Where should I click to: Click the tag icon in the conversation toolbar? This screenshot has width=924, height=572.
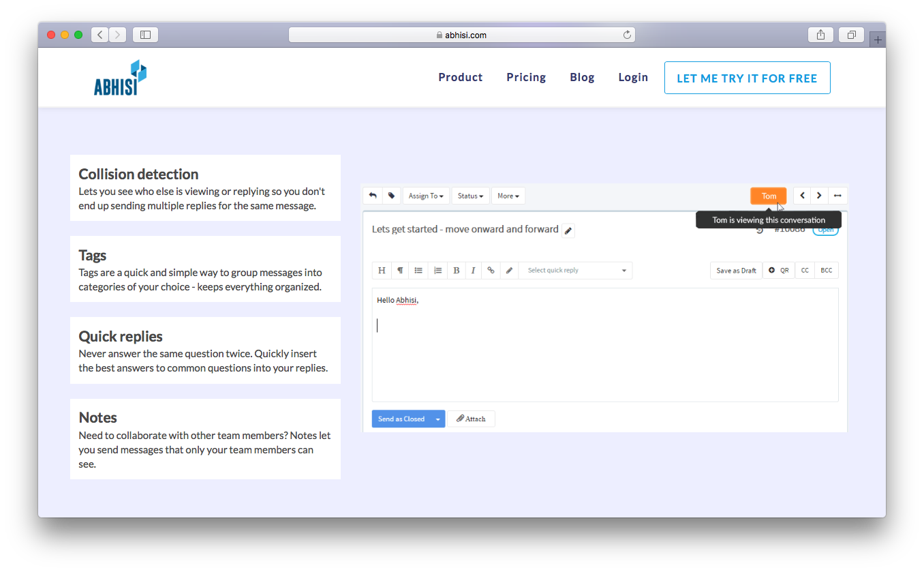tap(392, 196)
